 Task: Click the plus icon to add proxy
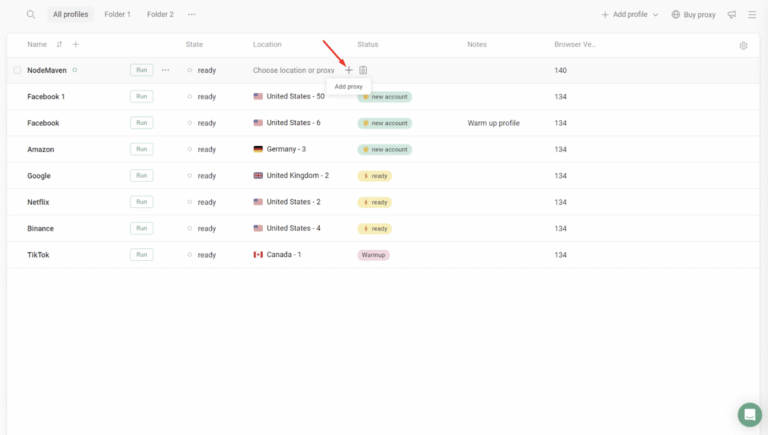click(349, 70)
